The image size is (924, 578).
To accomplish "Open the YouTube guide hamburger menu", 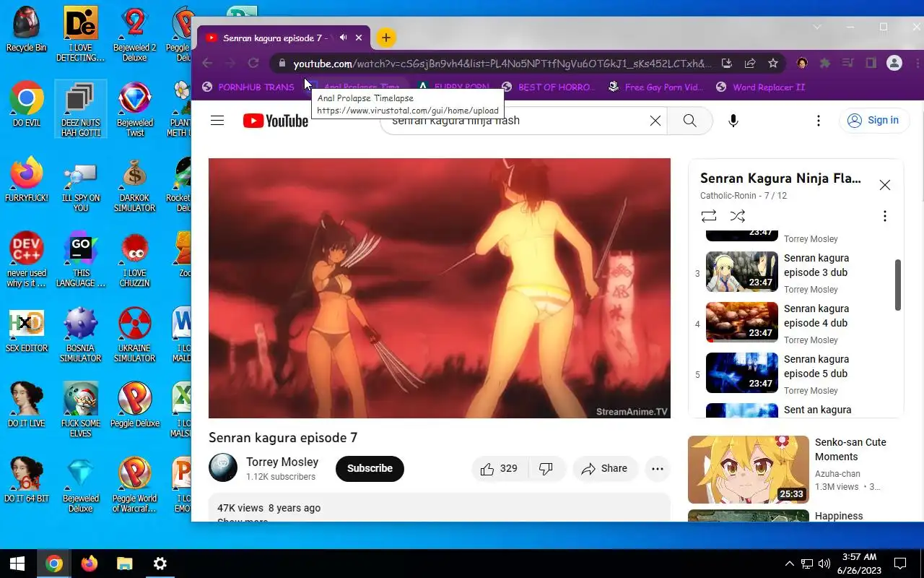I will 217,121.
